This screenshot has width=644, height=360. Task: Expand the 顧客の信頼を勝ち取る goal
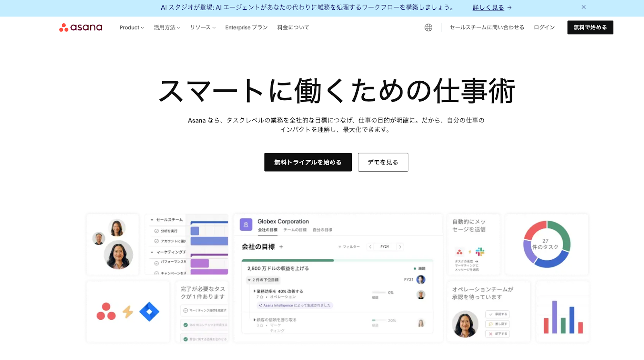coord(254,320)
